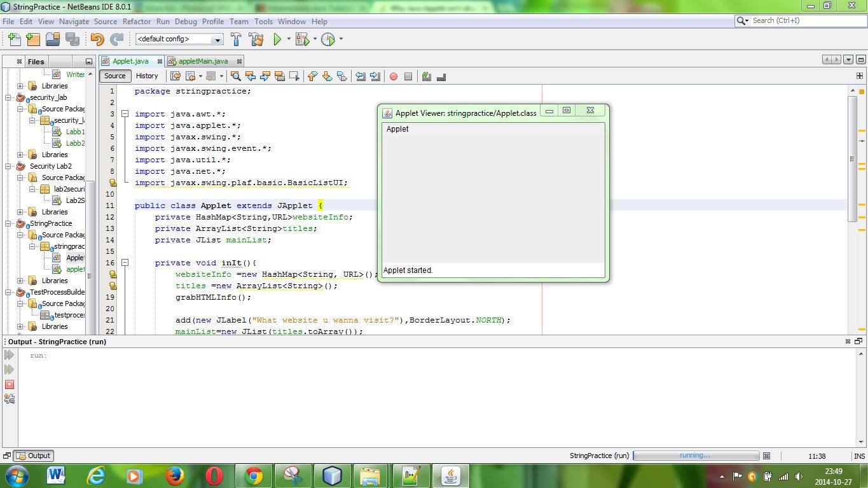Select the Applet.java editor tab
Image resolution: width=868 pixels, height=488 pixels.
(x=130, y=61)
